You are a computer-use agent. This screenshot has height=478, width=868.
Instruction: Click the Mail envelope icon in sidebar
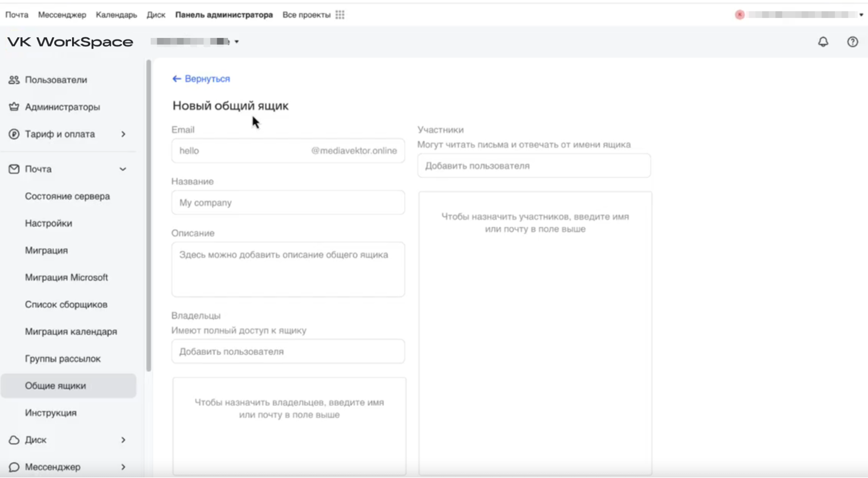click(14, 169)
